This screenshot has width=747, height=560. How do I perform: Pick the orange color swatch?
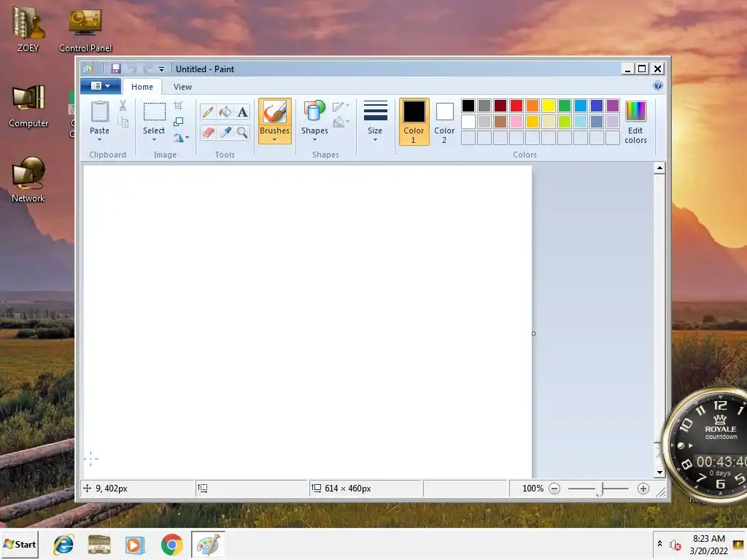click(x=533, y=106)
